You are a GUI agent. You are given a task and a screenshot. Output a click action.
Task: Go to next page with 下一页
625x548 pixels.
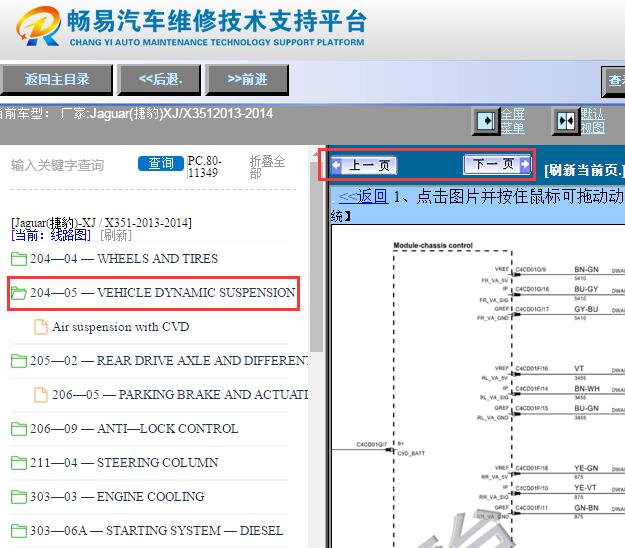[497, 164]
